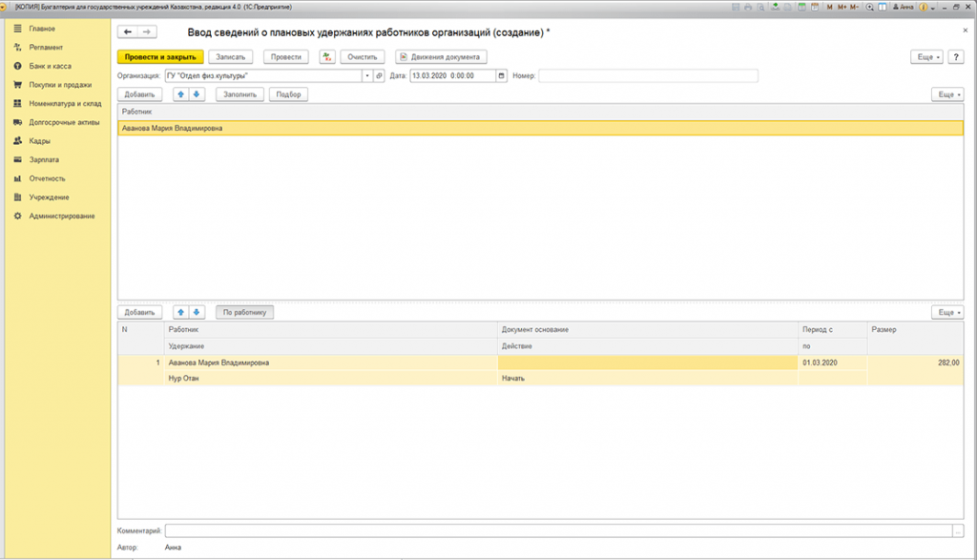Move deduction row down in lower table
The image size is (977, 560).
(197, 312)
